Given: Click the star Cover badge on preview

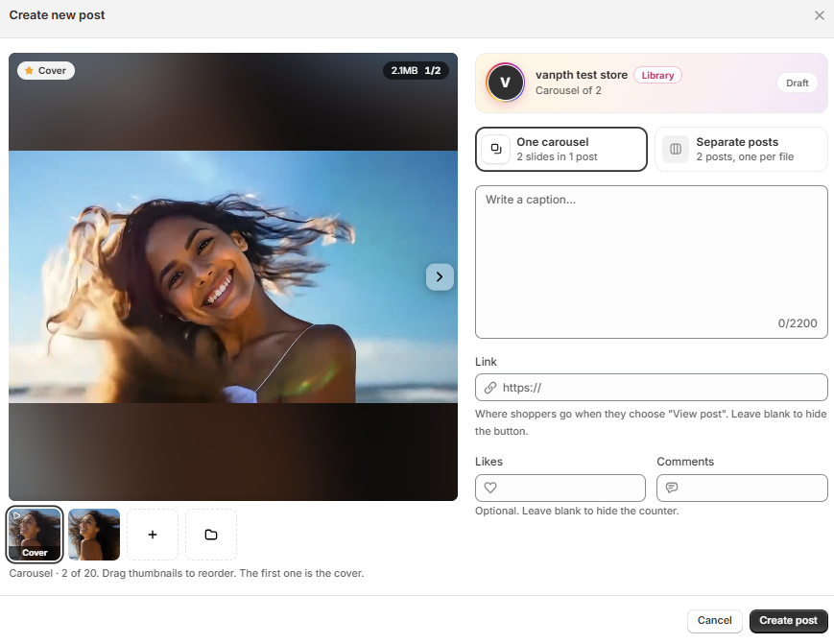Looking at the screenshot, I should (x=46, y=71).
